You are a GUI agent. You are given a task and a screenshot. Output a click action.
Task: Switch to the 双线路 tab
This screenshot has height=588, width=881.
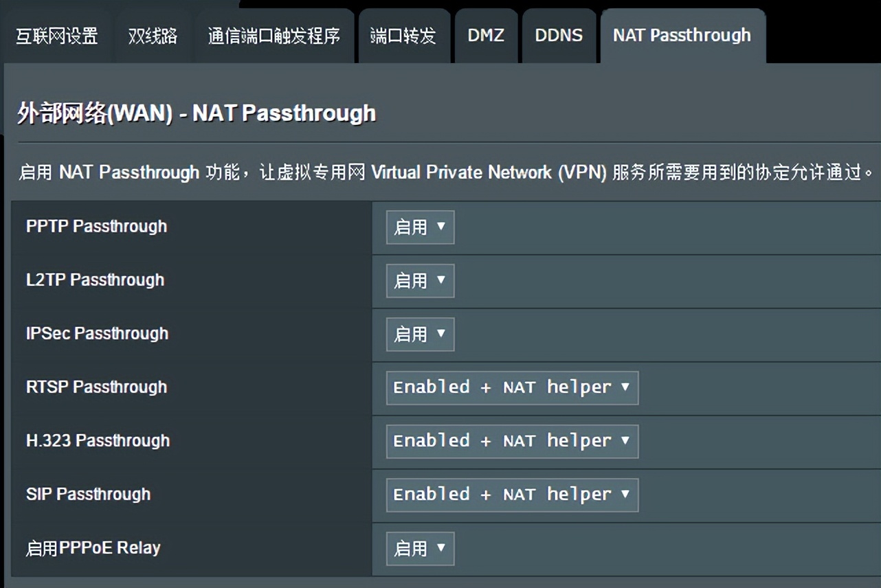point(153,36)
